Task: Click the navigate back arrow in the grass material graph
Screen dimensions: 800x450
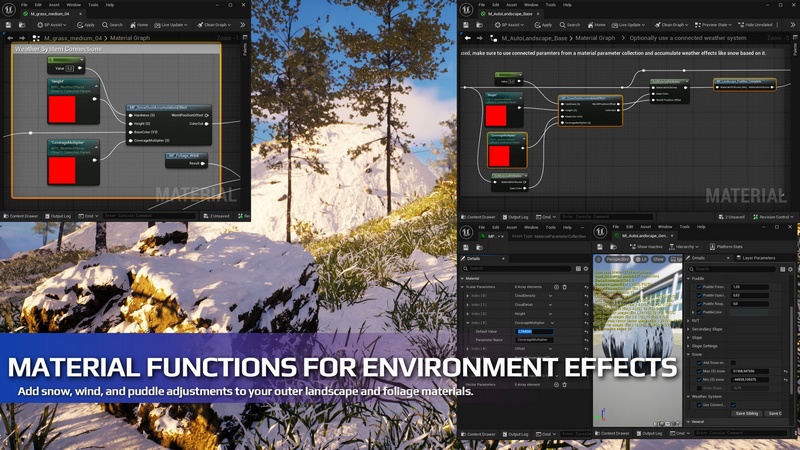Action: point(10,38)
